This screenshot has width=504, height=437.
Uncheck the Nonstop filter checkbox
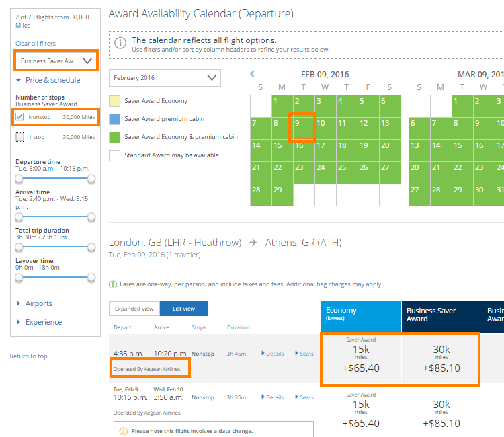tap(20, 117)
